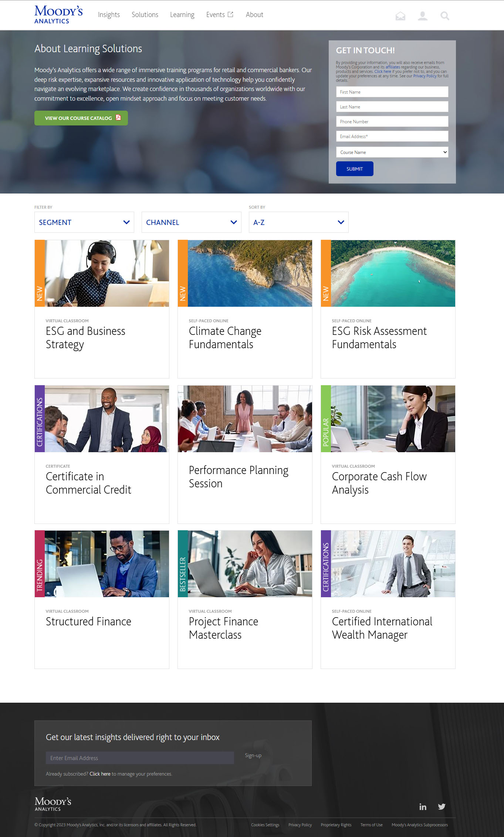Open ESG Risk Assessment Fundamentals image
Viewport: 504px width, 837px height.
click(393, 273)
